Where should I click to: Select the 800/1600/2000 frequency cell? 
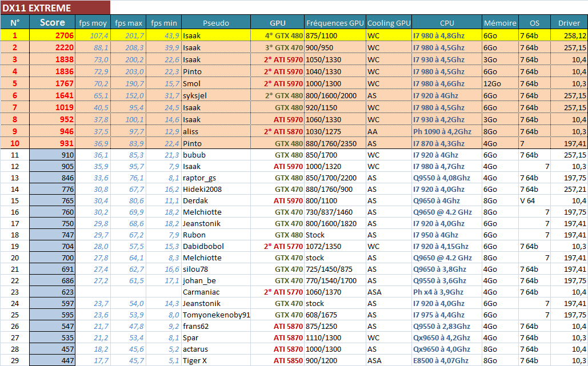pos(335,95)
